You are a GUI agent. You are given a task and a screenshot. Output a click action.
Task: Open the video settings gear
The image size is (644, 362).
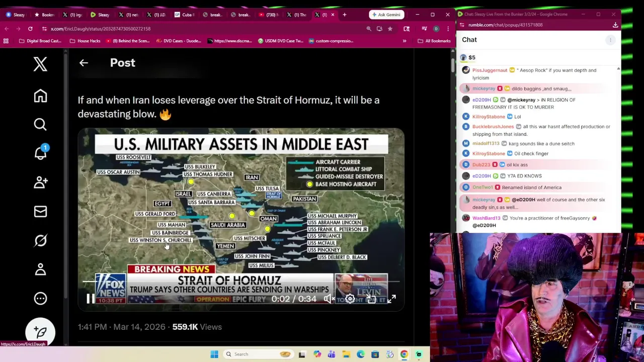click(x=350, y=299)
